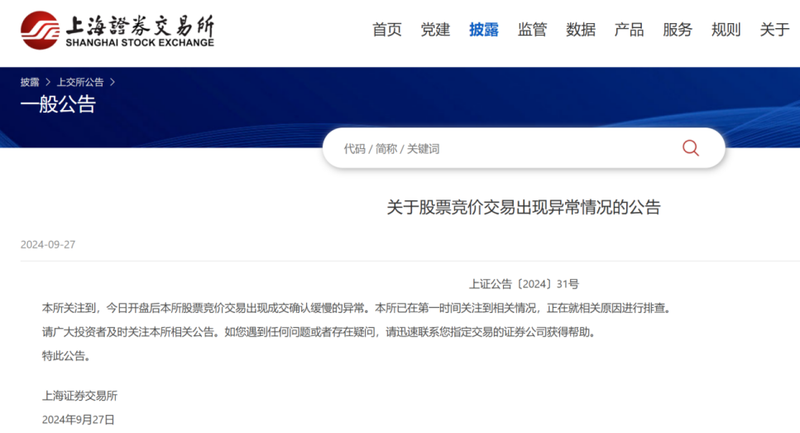Click the announcement title 关于股票竞价交易出现异常情况的公告
800x433 pixels.
coord(523,207)
